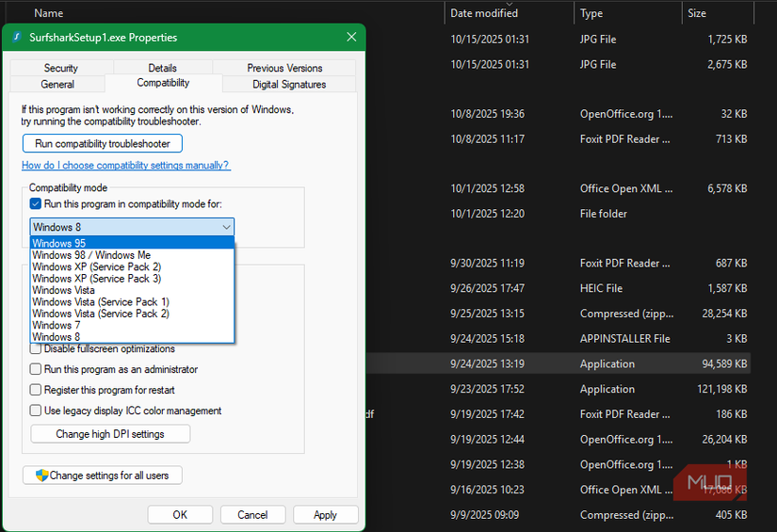Select Windows Vista (Service Pack 2) option
Screen dimensions: 777x532
(100, 314)
